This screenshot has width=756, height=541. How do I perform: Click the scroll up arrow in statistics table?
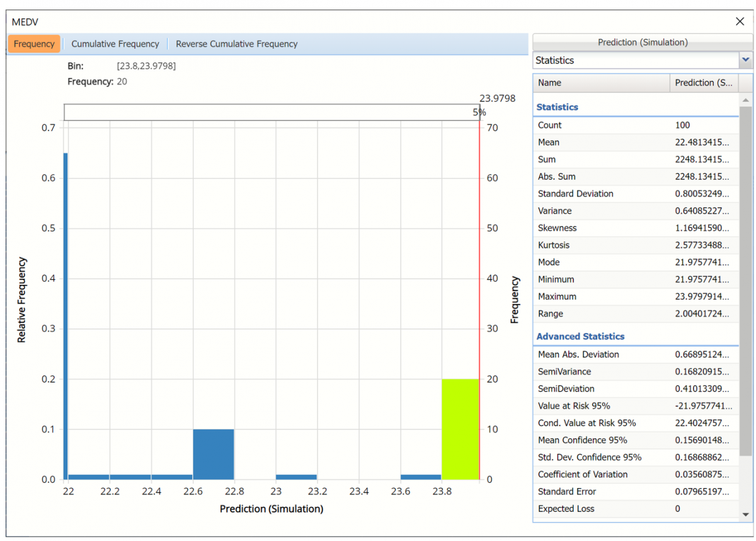[x=746, y=101]
